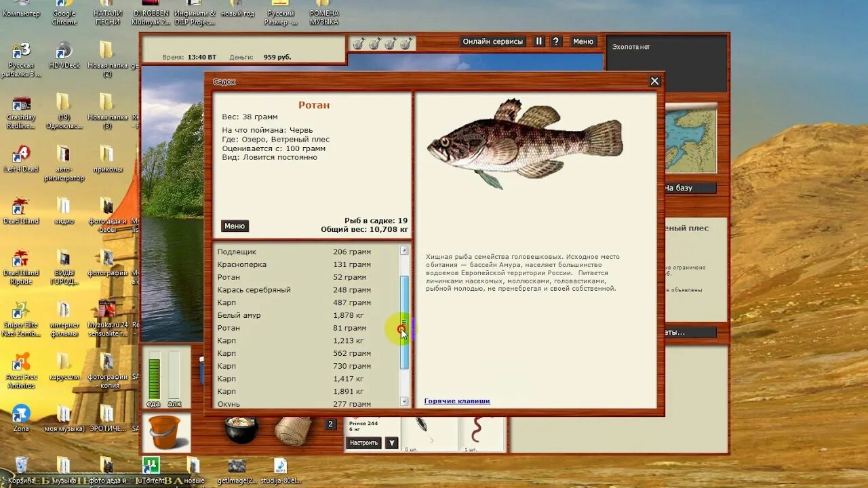The width and height of the screenshot is (868, 488).
Task: Select Окунь 277 грамм row
Action: [307, 403]
